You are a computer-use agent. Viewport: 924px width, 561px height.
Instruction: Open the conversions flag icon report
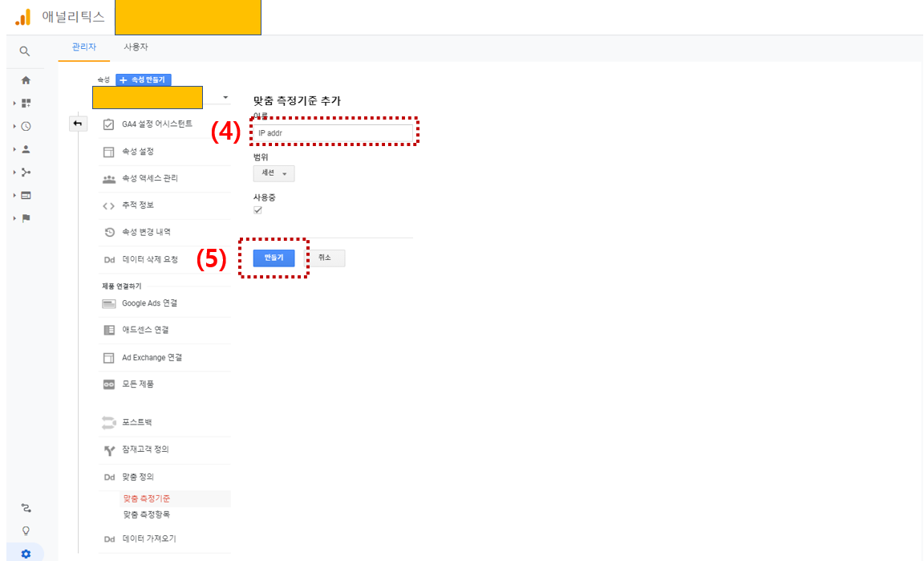26,218
